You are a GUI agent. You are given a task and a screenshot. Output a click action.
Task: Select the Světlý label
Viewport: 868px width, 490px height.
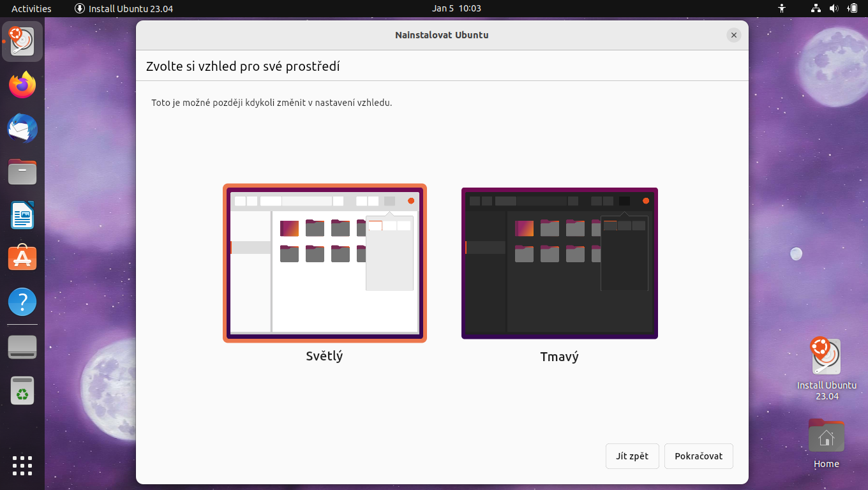click(x=324, y=356)
